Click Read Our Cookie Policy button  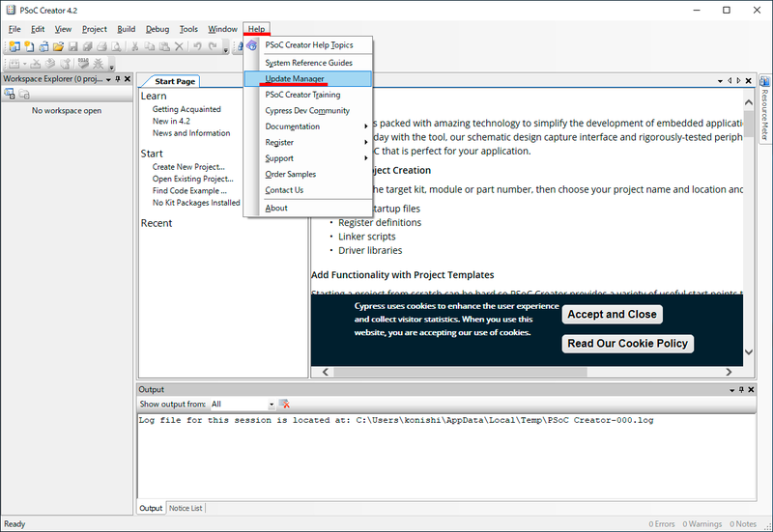click(627, 344)
